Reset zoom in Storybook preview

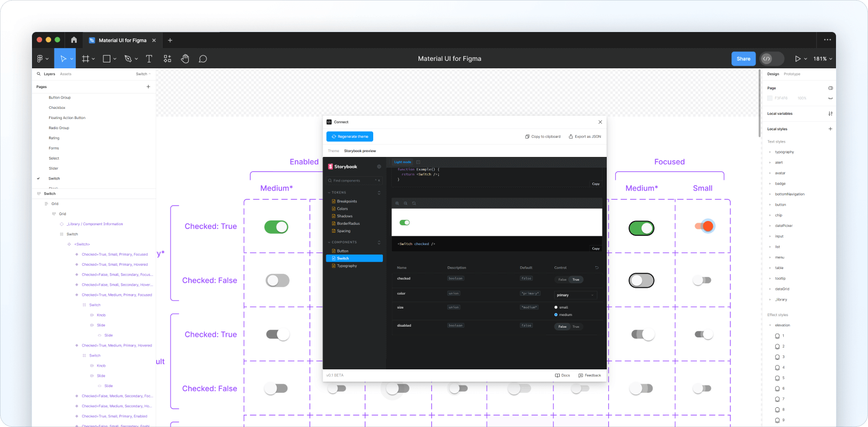click(414, 203)
